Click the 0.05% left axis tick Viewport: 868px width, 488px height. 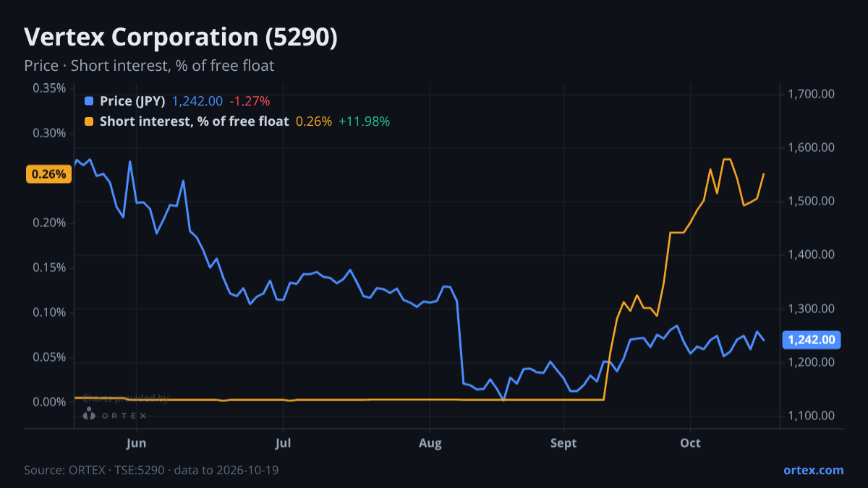coord(49,357)
